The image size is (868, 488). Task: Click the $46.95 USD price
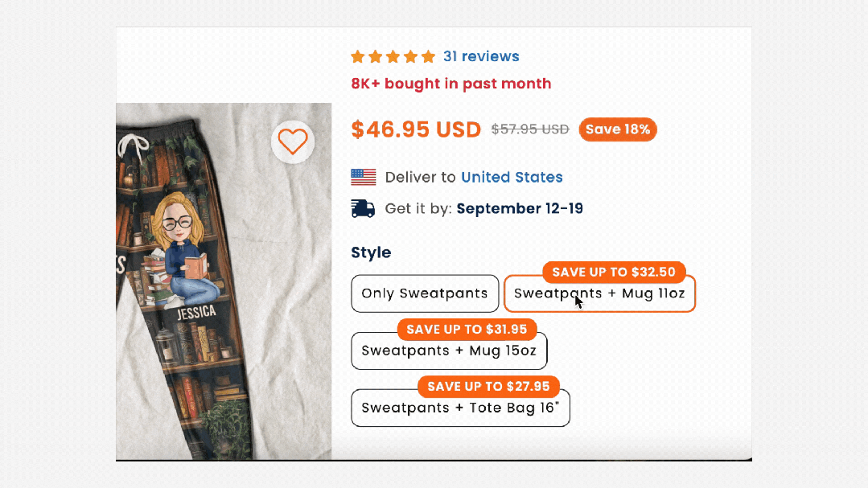point(416,129)
